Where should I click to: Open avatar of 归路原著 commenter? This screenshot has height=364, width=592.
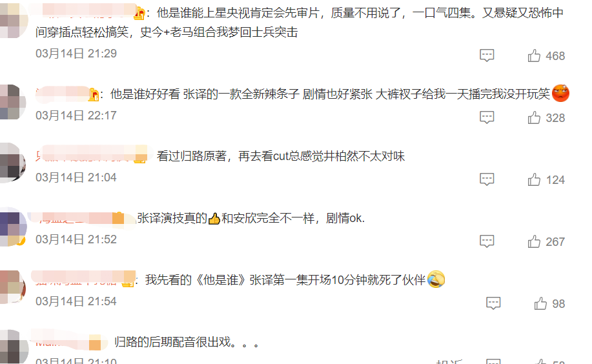point(12,163)
